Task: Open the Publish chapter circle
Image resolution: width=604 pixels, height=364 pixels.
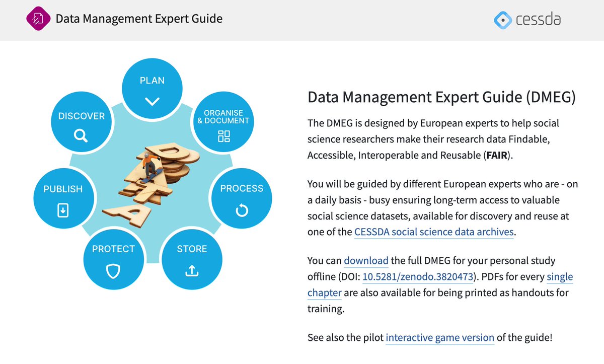Action: [x=63, y=198]
